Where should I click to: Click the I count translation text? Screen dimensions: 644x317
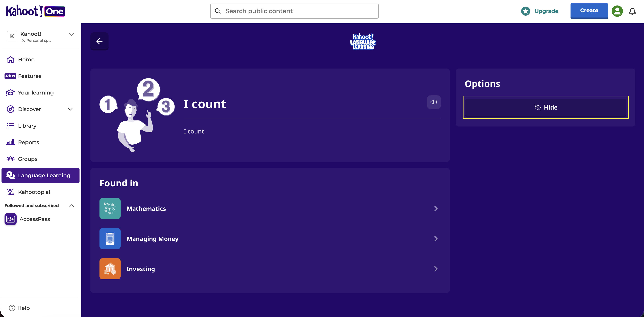(194, 131)
